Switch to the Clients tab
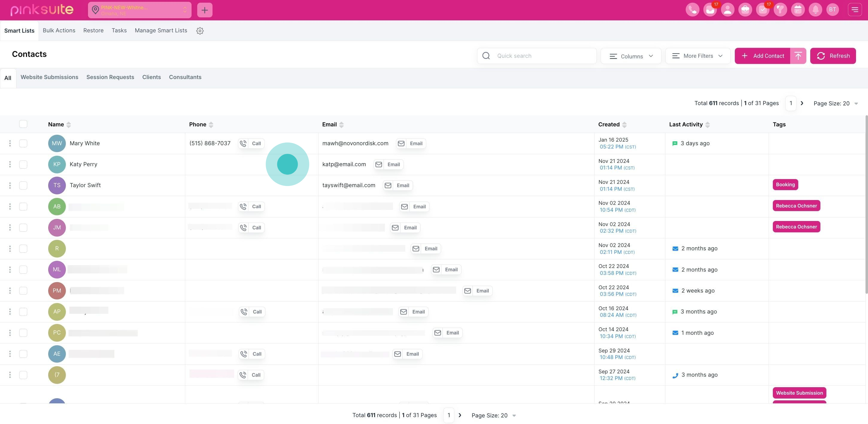Screen dimensions: 868x424 (x=151, y=77)
